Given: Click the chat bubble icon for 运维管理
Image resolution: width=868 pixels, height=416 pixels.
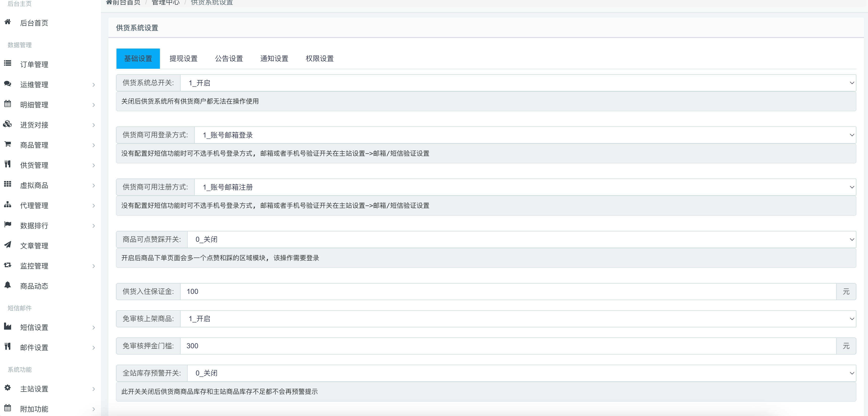Looking at the screenshot, I should (7, 84).
